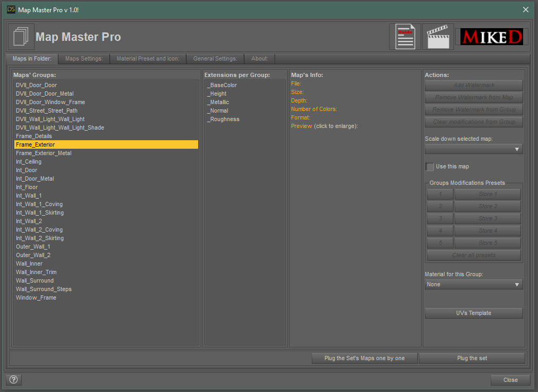Select the Int_Wall_1_Coving group

pyautogui.click(x=106, y=204)
